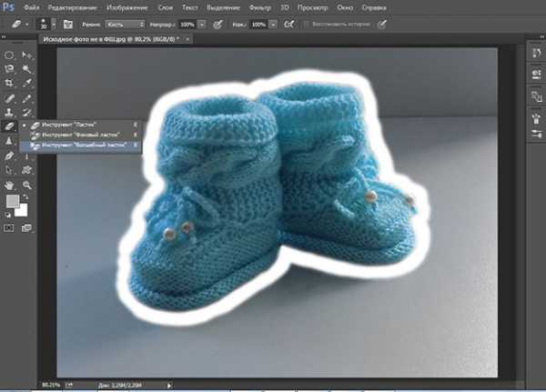This screenshot has width=546, height=392.
Task: Activate the Zoom magnifier tool
Action: pos(27,185)
